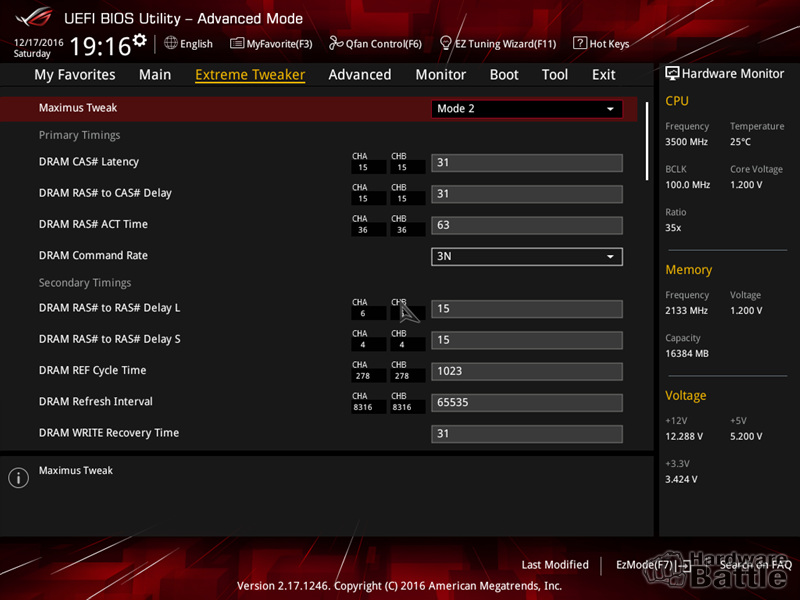Click the 12/17/2016 date text
The image size is (800, 600).
click(x=39, y=42)
